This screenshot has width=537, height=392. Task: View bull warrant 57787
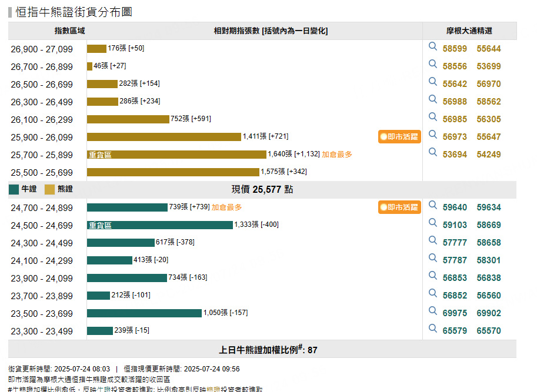click(x=455, y=260)
